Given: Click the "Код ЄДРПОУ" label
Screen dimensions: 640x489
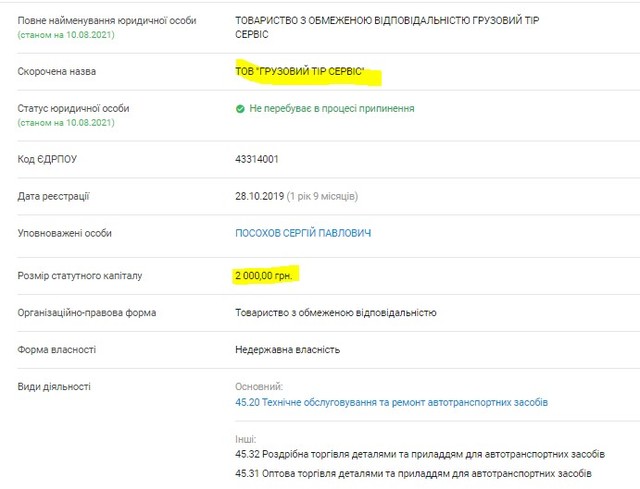Looking at the screenshot, I should pos(47,159).
